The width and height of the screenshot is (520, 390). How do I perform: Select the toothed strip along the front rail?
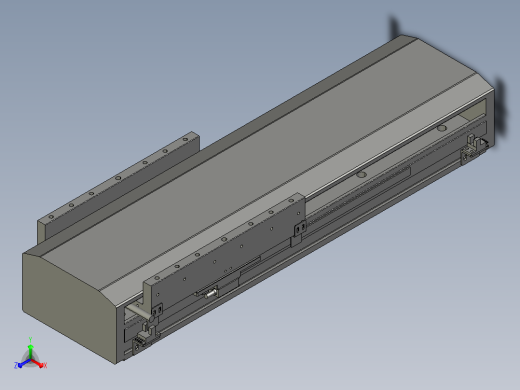[x=358, y=196]
